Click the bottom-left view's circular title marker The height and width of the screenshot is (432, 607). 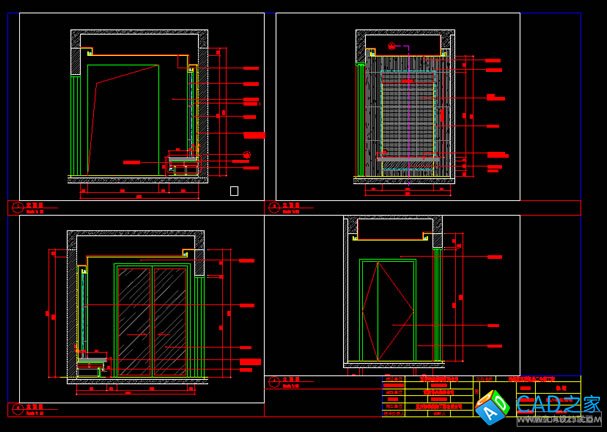(16, 409)
